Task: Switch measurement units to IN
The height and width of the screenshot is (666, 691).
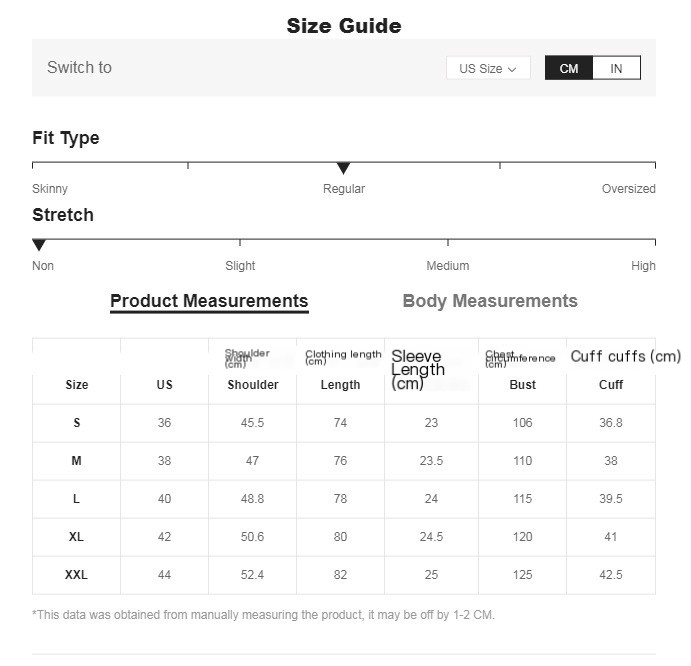Action: pyautogui.click(x=617, y=68)
